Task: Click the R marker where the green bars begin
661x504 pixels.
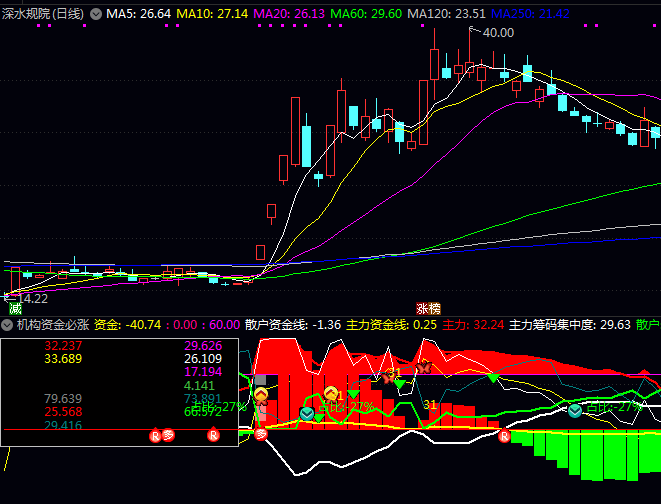Action: pos(504,436)
